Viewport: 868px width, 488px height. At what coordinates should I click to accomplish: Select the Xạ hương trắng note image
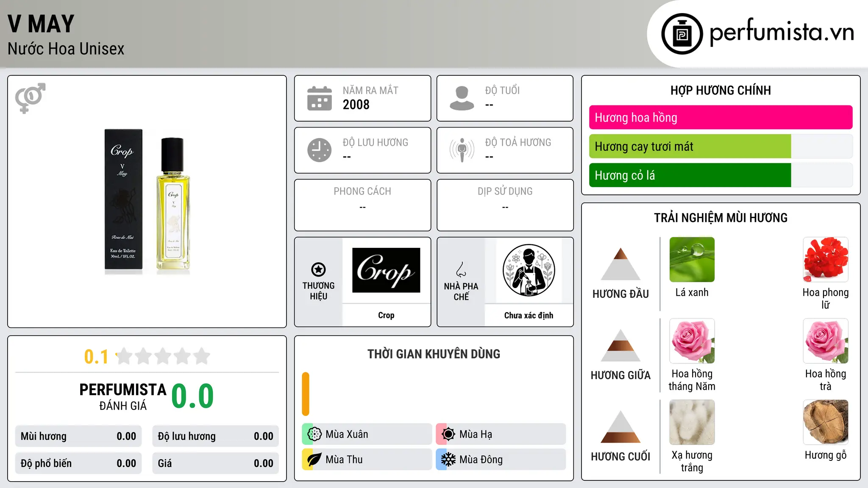point(692,422)
